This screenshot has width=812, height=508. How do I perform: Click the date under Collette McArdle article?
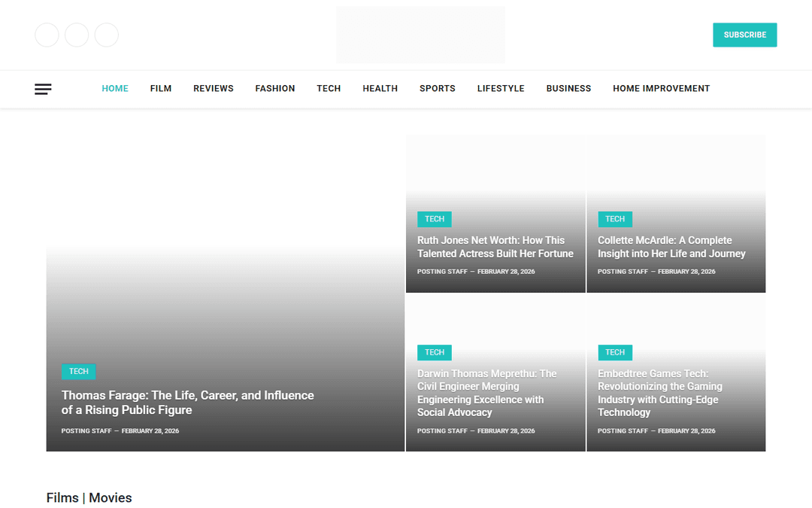[x=686, y=272]
